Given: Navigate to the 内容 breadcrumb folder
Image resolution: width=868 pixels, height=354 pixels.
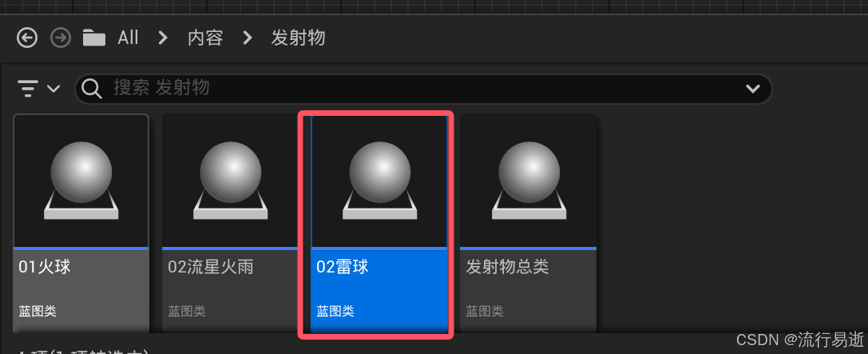Looking at the screenshot, I should point(205,38).
